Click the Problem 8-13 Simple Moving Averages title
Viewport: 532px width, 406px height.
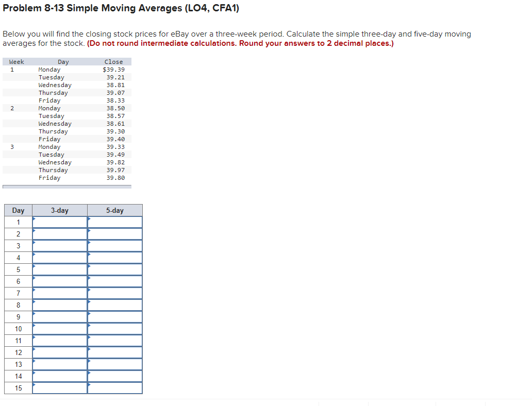(x=120, y=8)
